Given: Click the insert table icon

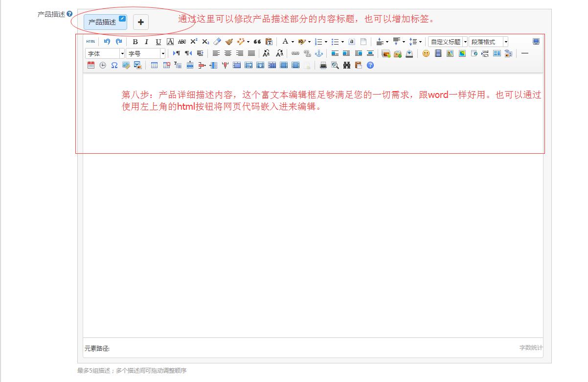Looking at the screenshot, I should pos(154,65).
